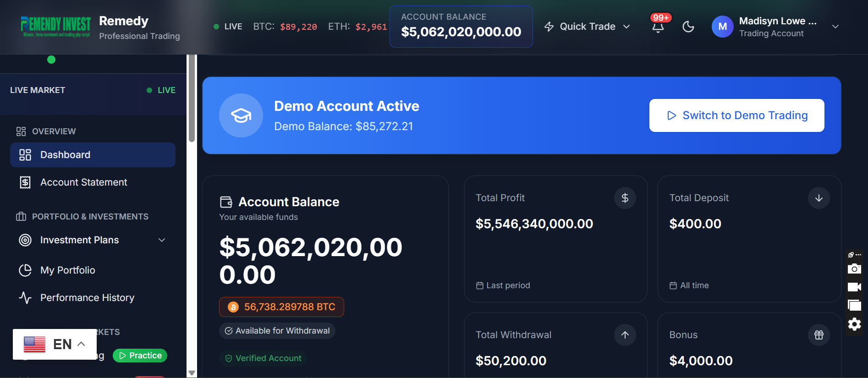This screenshot has height=378, width=868.
Task: Click the Verified Account badge
Action: (x=263, y=358)
